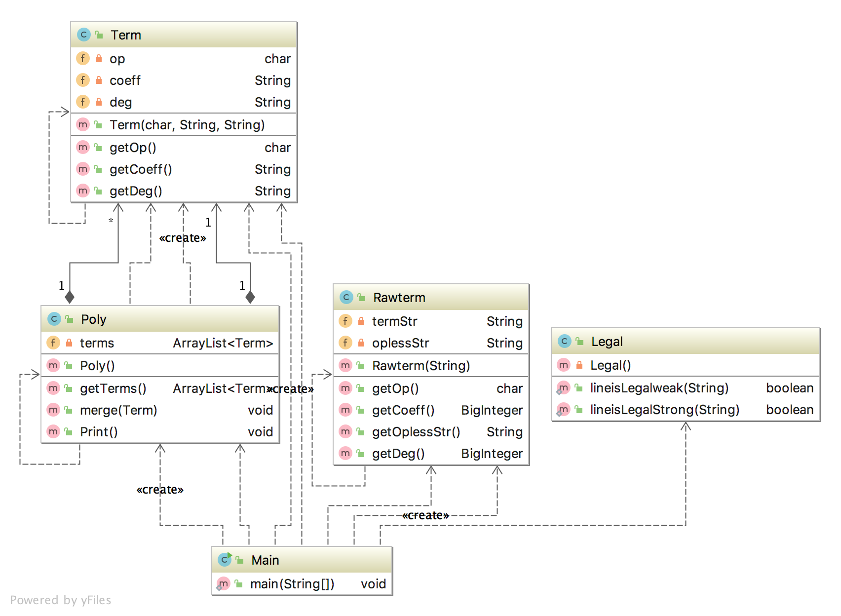Click the Legal() constructor name

tap(611, 365)
